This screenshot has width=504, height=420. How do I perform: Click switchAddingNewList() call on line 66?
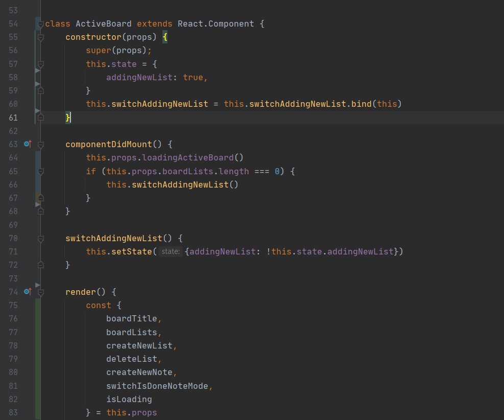(185, 184)
